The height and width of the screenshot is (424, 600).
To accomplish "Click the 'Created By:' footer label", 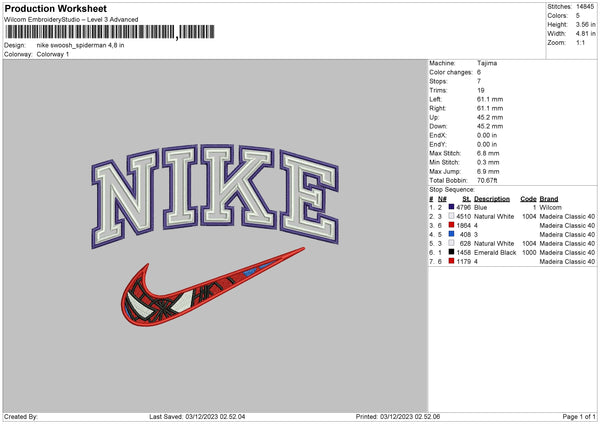I will [21, 416].
